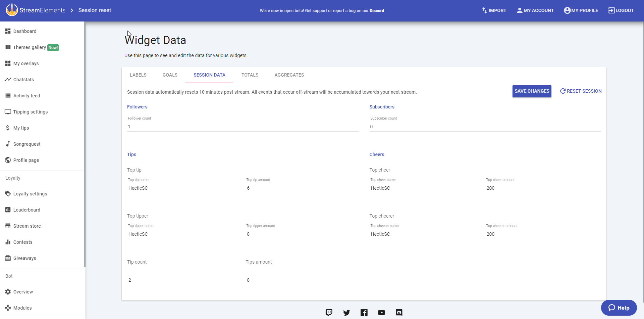
Task: Click the Discord icon in footer
Action: pos(399,313)
